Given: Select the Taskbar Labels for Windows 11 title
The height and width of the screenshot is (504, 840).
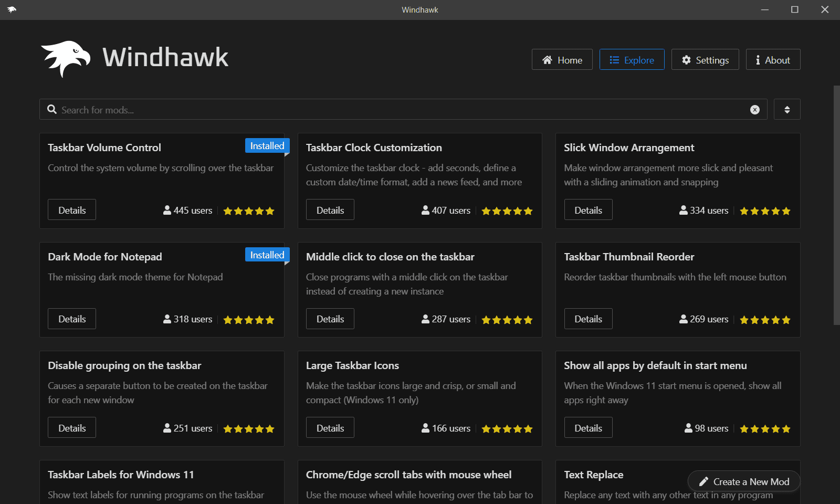Looking at the screenshot, I should [x=121, y=475].
